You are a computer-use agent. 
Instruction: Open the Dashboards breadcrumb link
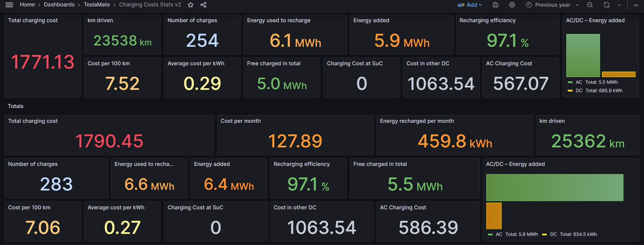pyautogui.click(x=59, y=5)
